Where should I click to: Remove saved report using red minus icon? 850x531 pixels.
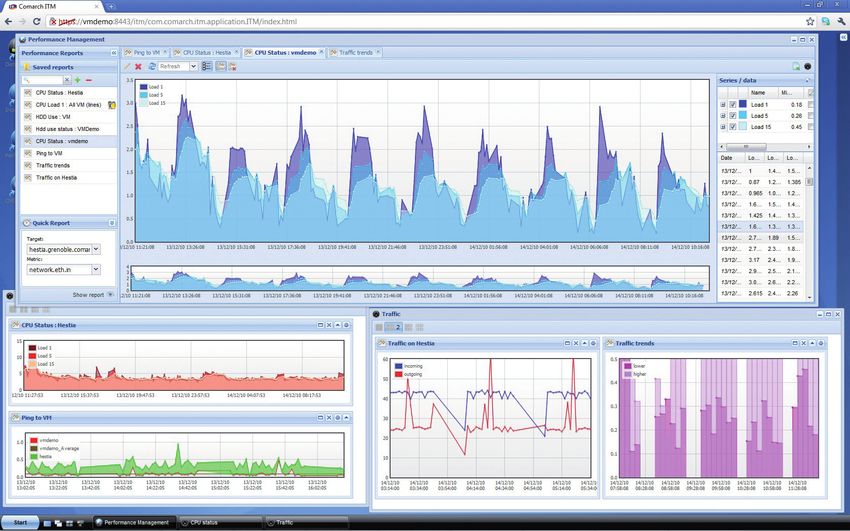89,80
